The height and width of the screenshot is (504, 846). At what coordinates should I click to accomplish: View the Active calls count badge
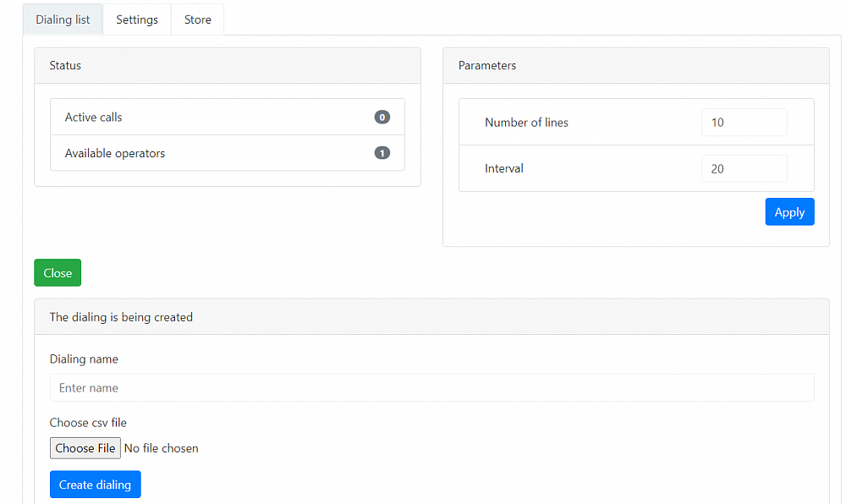[382, 118]
